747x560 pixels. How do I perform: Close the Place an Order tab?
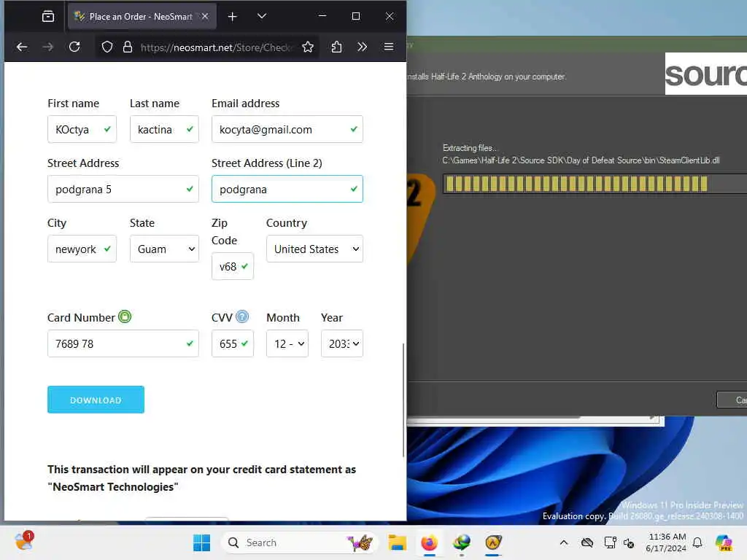pyautogui.click(x=205, y=16)
